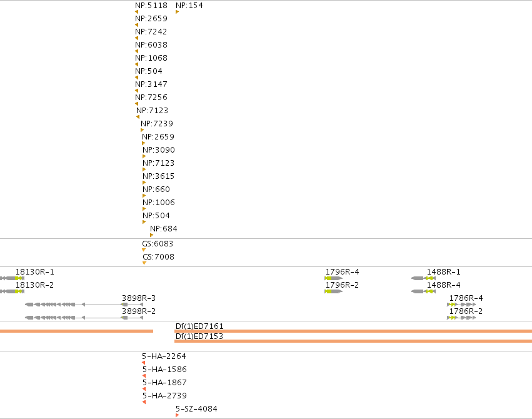Click the red arrow under 5-HA-2264
Viewport: 532px width, 419px height.
[x=144, y=363]
